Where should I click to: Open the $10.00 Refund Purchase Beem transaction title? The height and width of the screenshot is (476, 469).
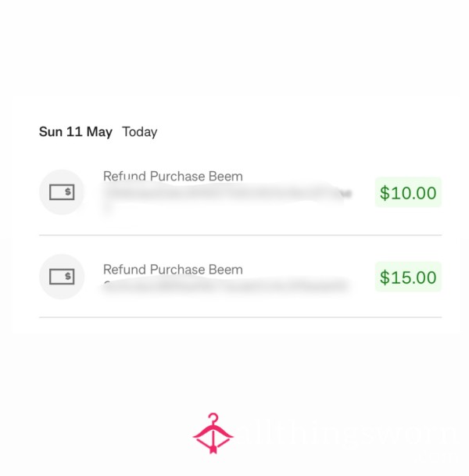pos(173,177)
